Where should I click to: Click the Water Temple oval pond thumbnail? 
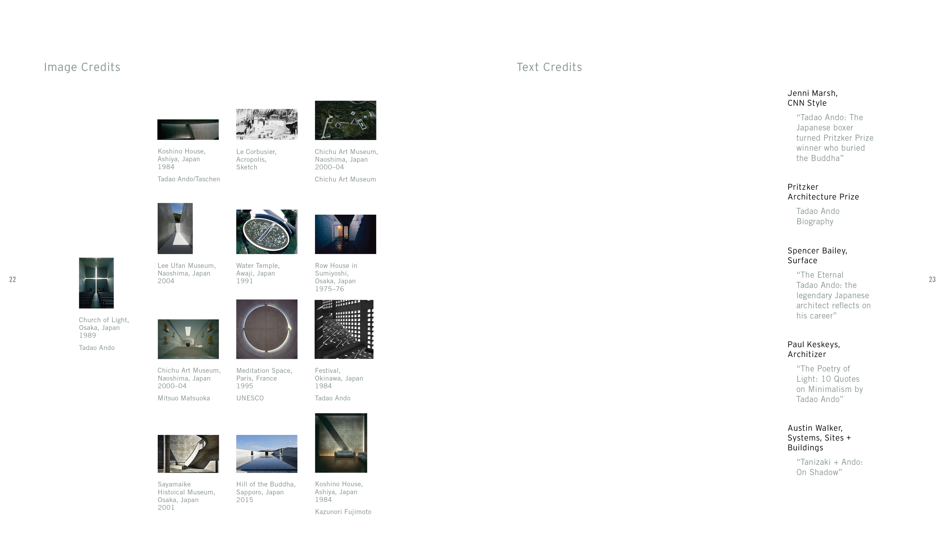point(267,232)
